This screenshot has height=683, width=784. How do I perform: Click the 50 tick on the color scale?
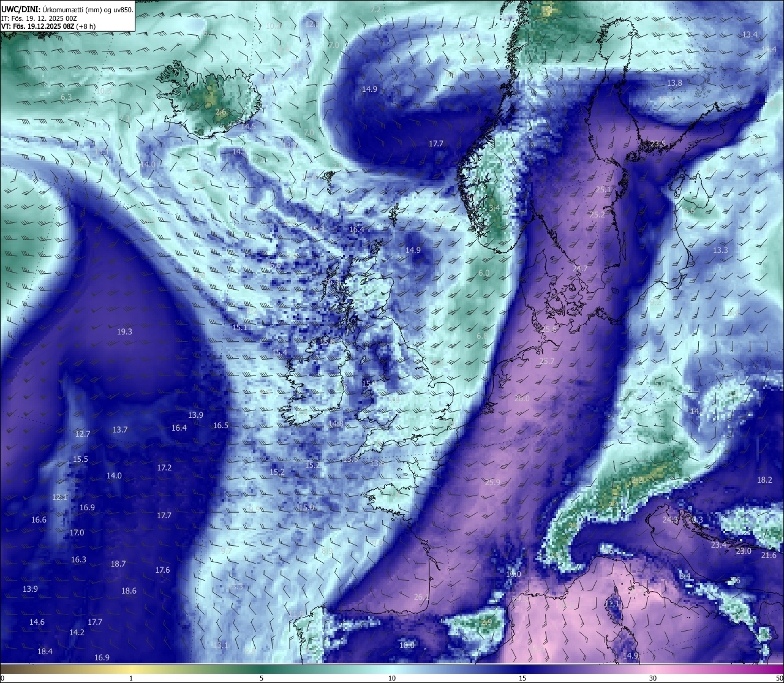point(779,677)
